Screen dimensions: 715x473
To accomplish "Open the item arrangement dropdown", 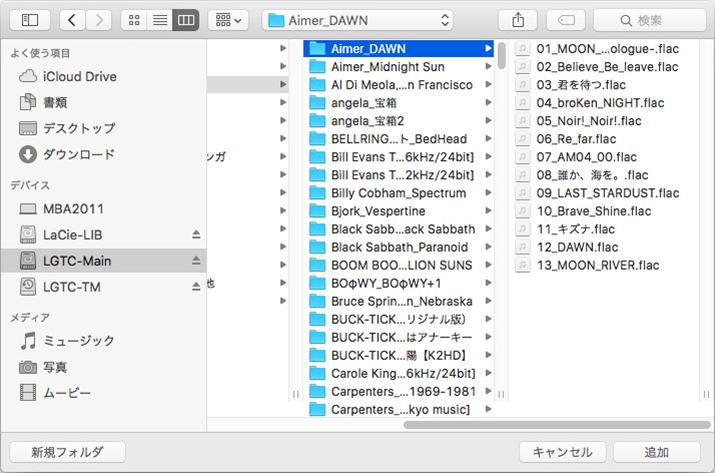I will click(228, 20).
